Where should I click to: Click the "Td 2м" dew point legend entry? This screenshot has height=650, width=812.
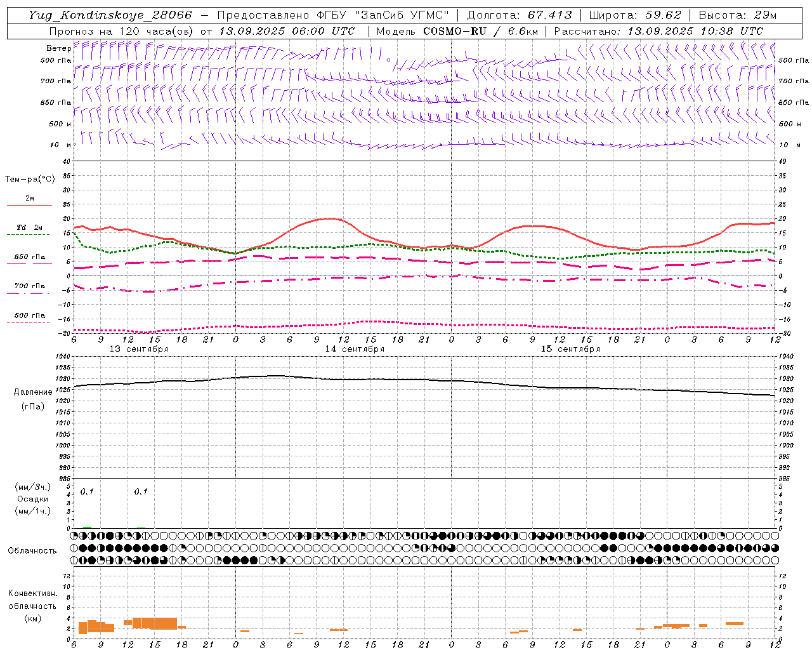pos(30,227)
